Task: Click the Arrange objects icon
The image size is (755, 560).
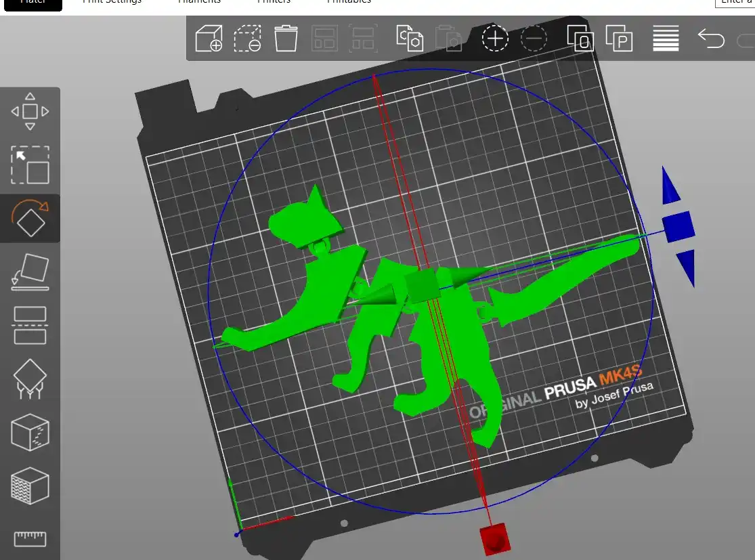Action: click(324, 39)
